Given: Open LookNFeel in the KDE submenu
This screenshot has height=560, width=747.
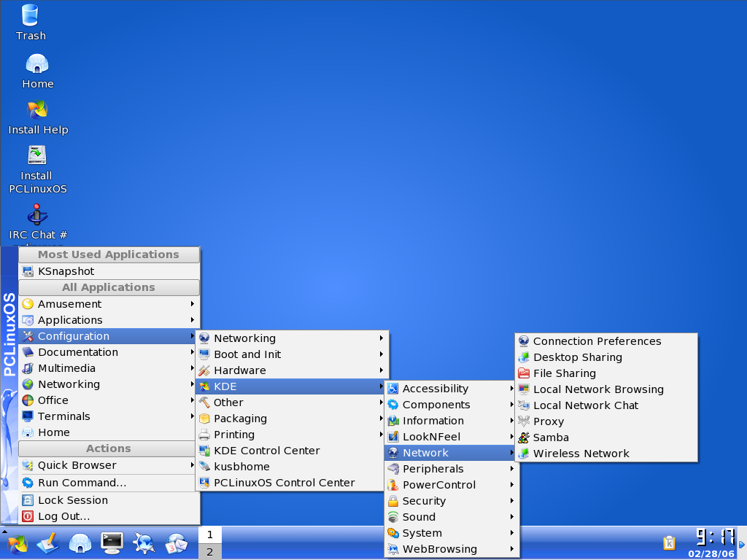Looking at the screenshot, I should pyautogui.click(x=451, y=437).
